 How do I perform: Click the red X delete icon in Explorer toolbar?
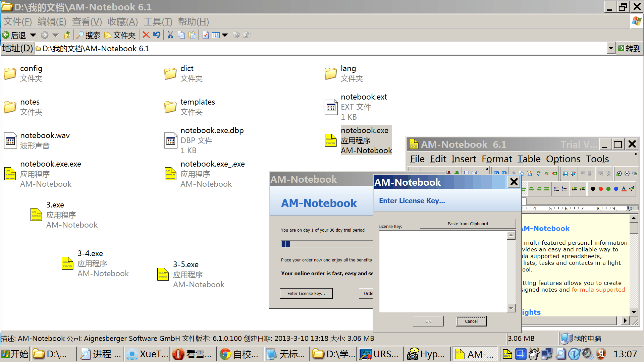pyautogui.click(x=146, y=35)
